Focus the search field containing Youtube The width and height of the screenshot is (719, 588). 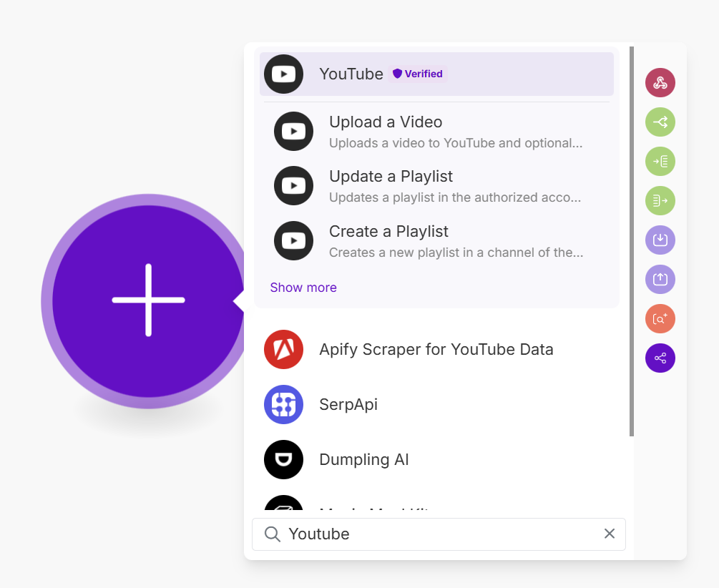point(439,534)
